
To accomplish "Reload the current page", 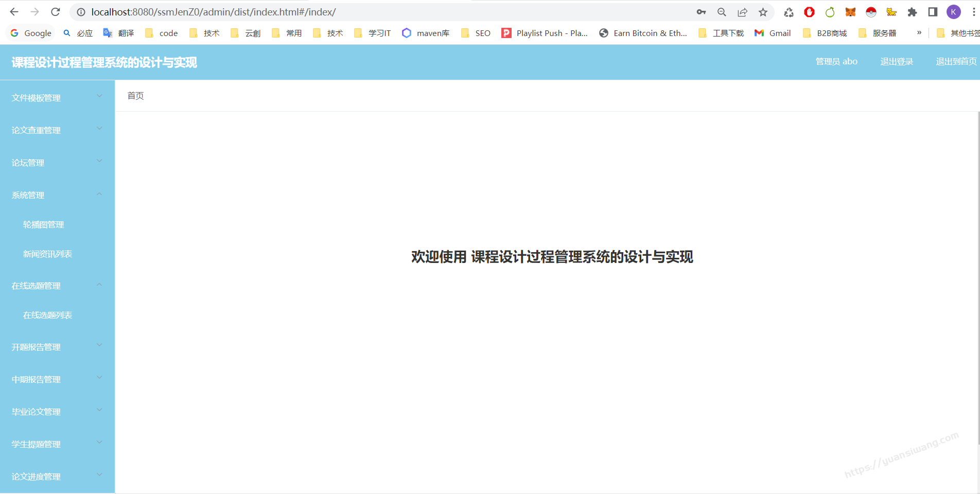I will [56, 12].
